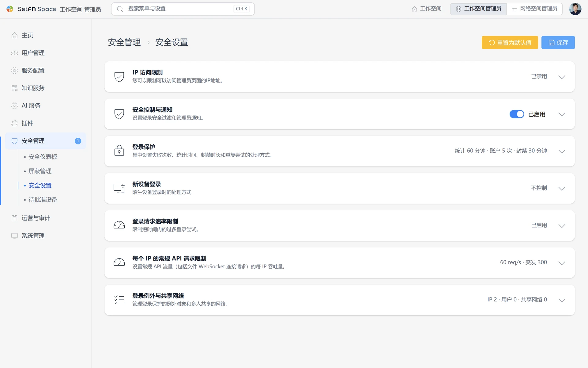Image resolution: width=588 pixels, height=368 pixels.
Task: Expand the IP 访问限制 section chevron
Action: coord(562,77)
